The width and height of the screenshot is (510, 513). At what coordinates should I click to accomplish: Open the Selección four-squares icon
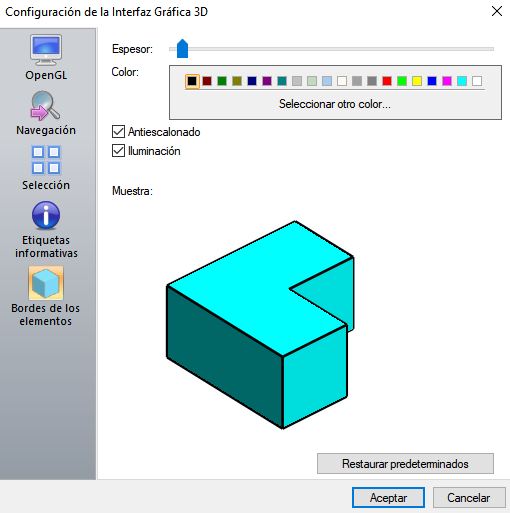(46, 160)
